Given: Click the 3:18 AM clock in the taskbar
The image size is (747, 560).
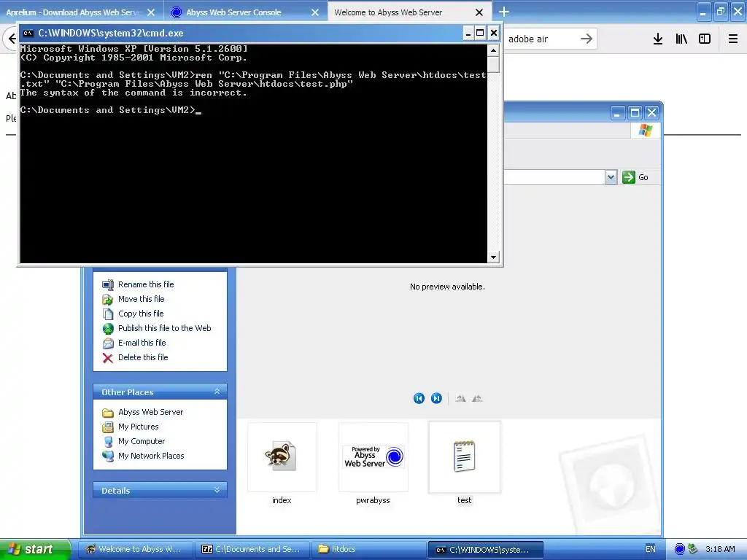Looking at the screenshot, I should pyautogui.click(x=720, y=549).
